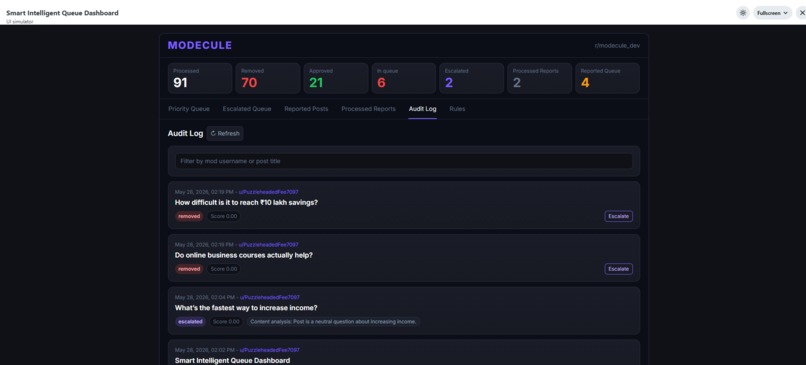806x365 pixels.
Task: Click "Do online business courses actually help?"
Action: pyautogui.click(x=244, y=255)
